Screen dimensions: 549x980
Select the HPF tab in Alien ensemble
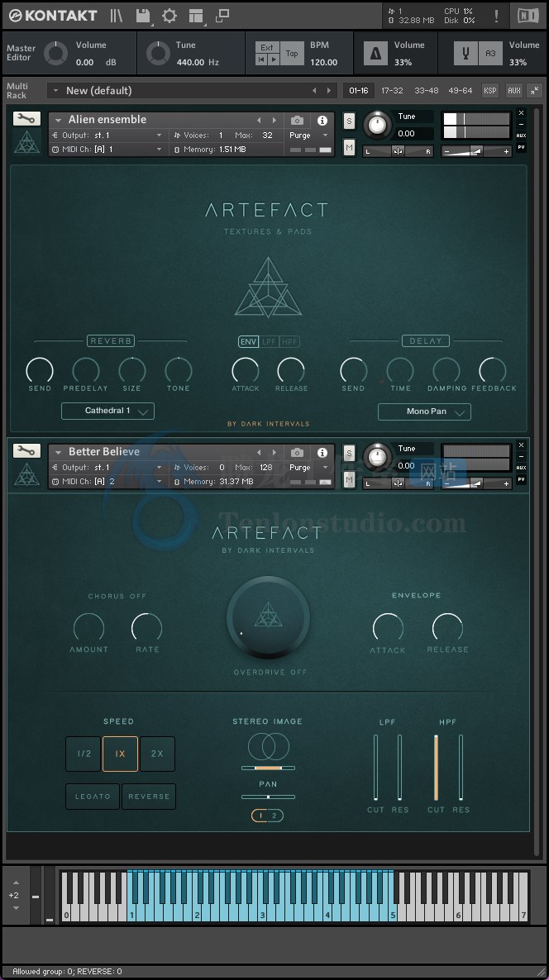click(290, 341)
